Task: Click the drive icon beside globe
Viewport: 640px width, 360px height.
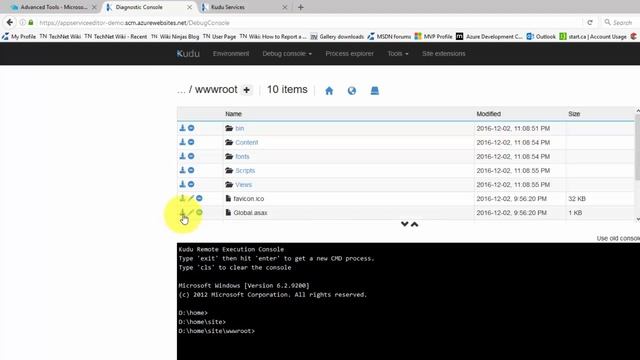Action: pos(375,91)
